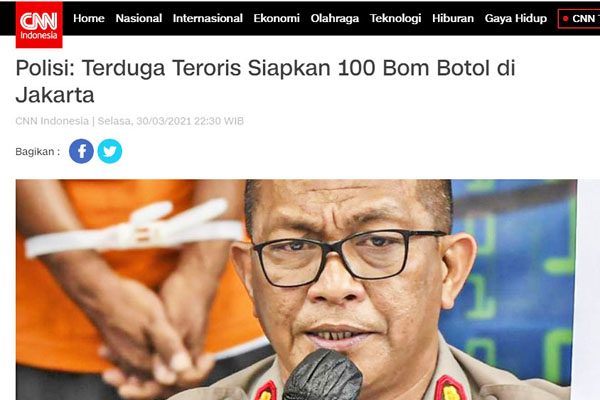Image resolution: width=600 pixels, height=400 pixels.
Task: Open the Home menu item
Action: [x=89, y=18]
